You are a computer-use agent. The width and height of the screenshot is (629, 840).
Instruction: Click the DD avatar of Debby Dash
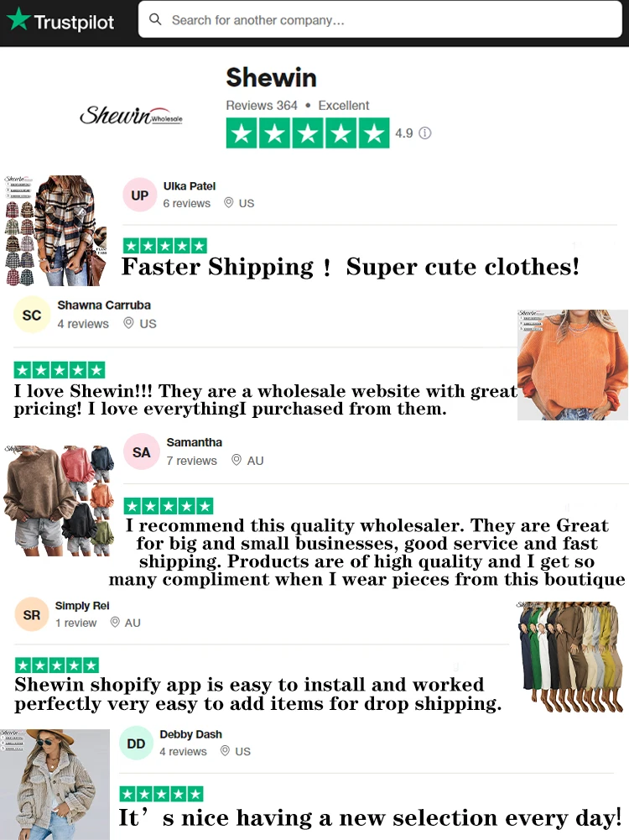tap(136, 743)
